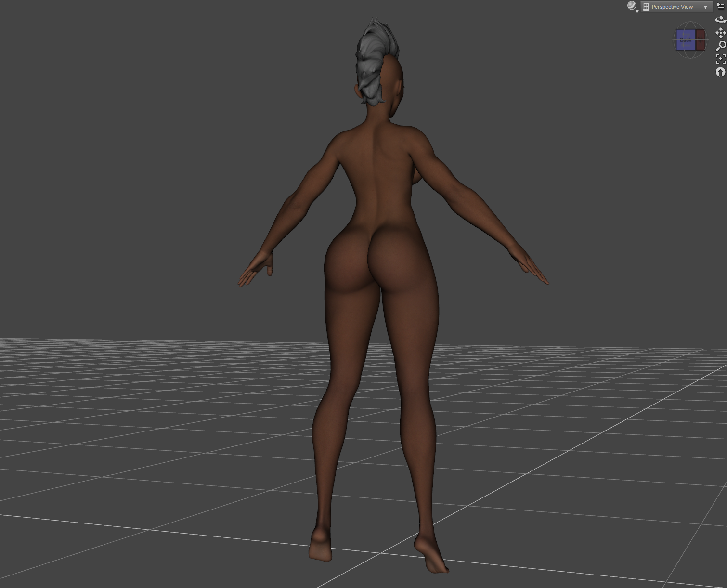Click the frame selection brackets icon
The height and width of the screenshot is (588, 727).
click(721, 59)
